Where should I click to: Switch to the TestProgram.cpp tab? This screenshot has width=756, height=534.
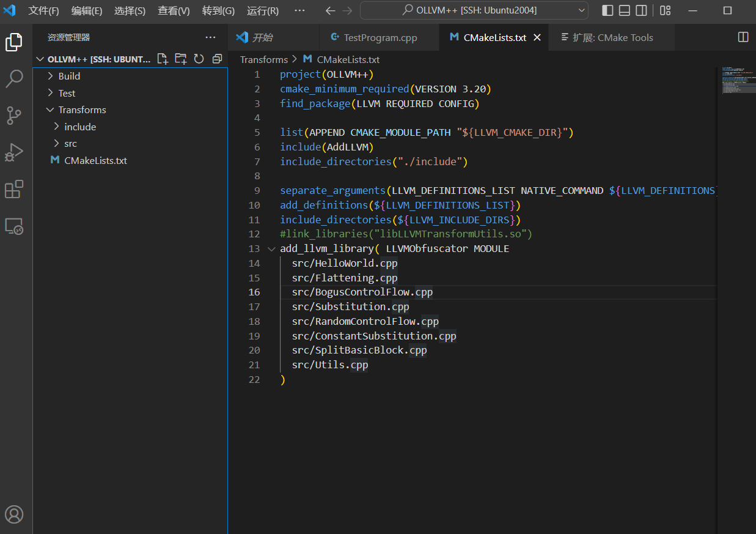pyautogui.click(x=380, y=37)
